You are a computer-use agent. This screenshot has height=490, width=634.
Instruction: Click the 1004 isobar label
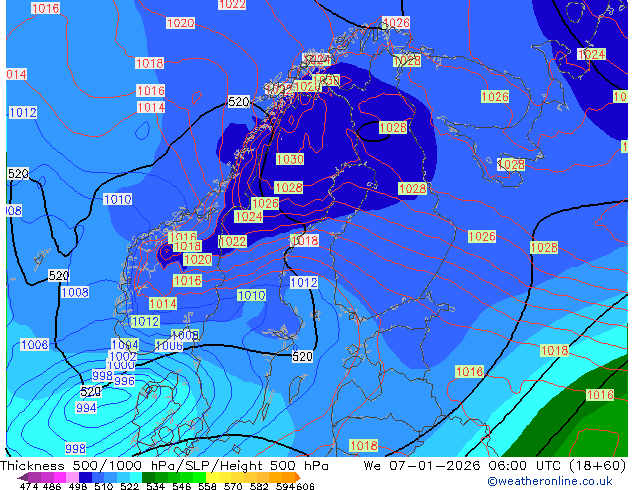tap(125, 344)
